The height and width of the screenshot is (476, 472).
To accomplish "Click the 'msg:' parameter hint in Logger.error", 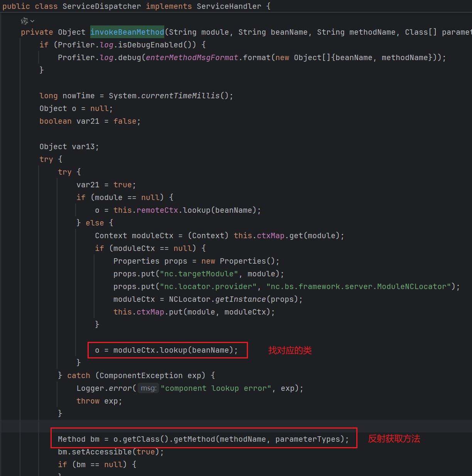I will (148, 388).
